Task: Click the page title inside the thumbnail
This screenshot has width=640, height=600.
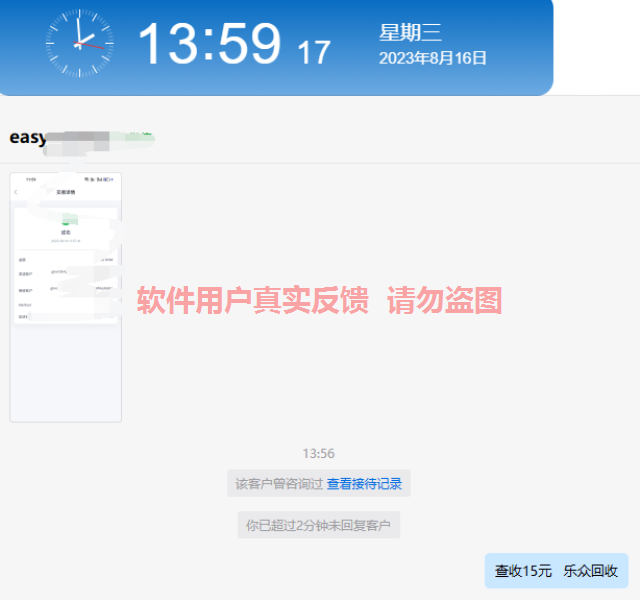Action: (x=66, y=191)
